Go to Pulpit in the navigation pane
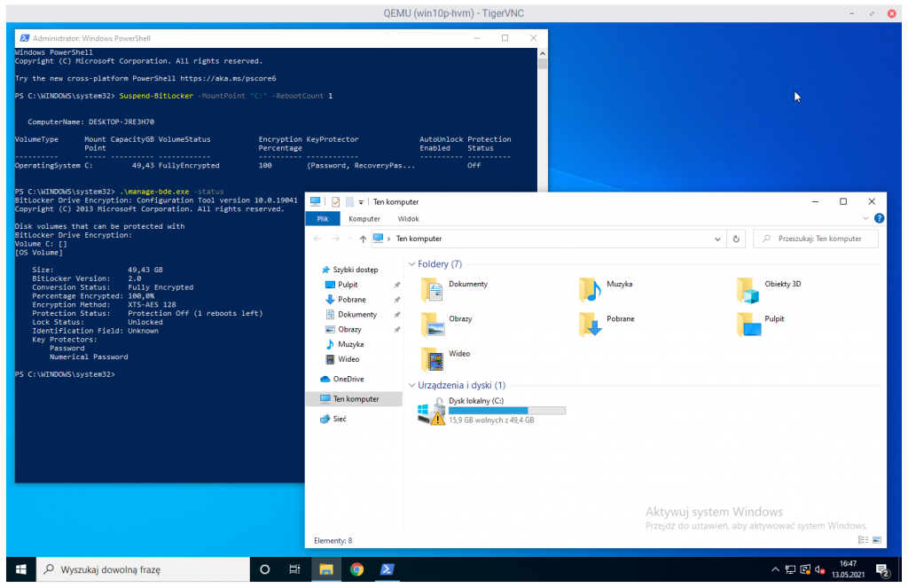 click(x=348, y=285)
